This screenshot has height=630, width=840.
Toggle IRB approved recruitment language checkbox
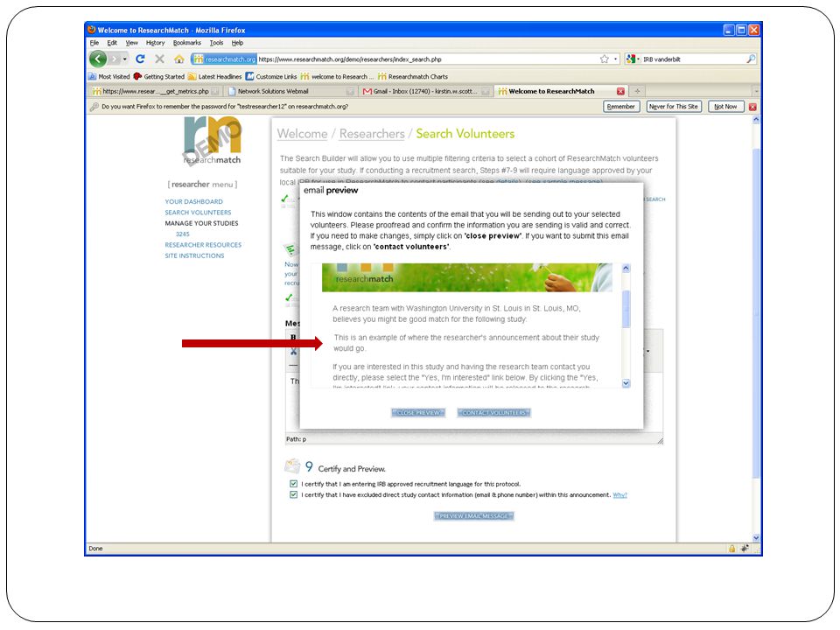click(294, 484)
